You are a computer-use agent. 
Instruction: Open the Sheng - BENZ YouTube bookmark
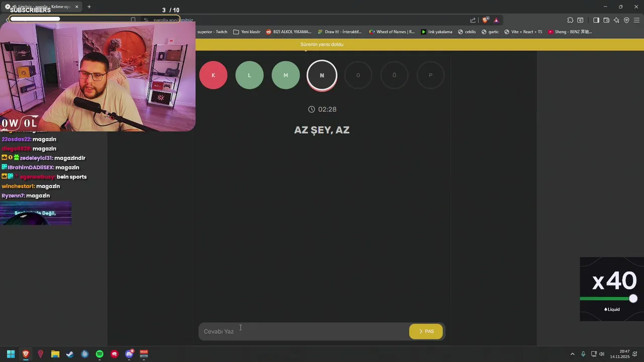[570, 32]
